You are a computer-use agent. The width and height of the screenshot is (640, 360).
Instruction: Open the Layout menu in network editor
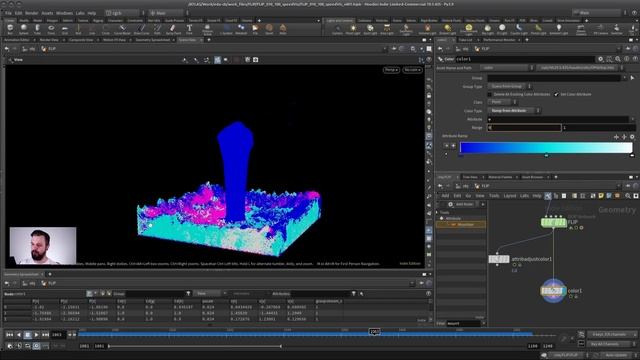click(509, 196)
